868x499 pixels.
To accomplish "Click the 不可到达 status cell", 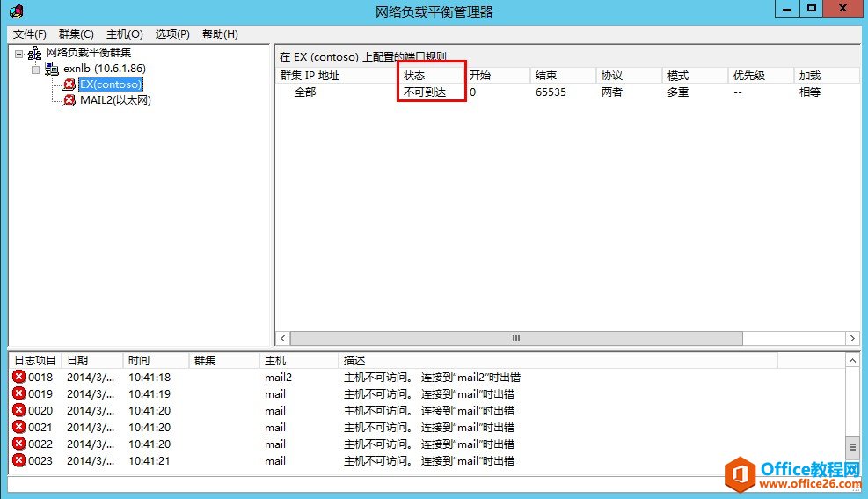I will pos(425,92).
